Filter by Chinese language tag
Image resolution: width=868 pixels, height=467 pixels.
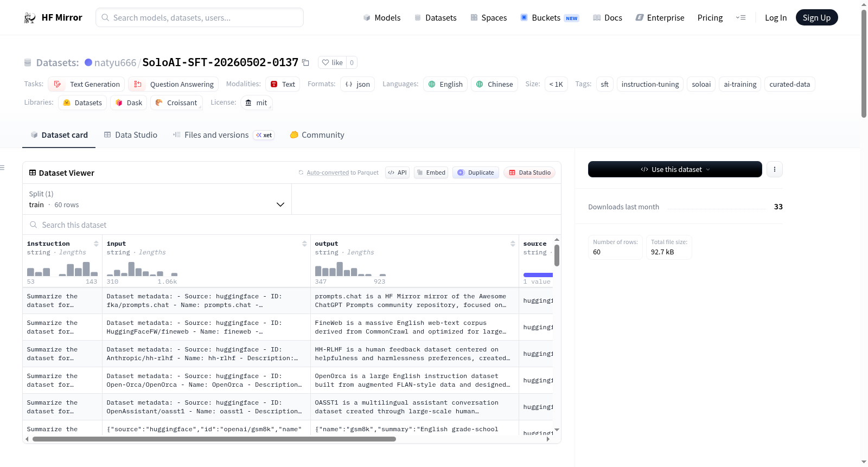[x=494, y=84]
